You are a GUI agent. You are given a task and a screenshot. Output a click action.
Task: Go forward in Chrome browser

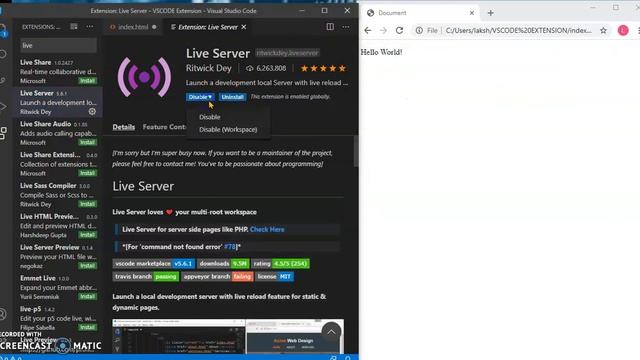(383, 30)
